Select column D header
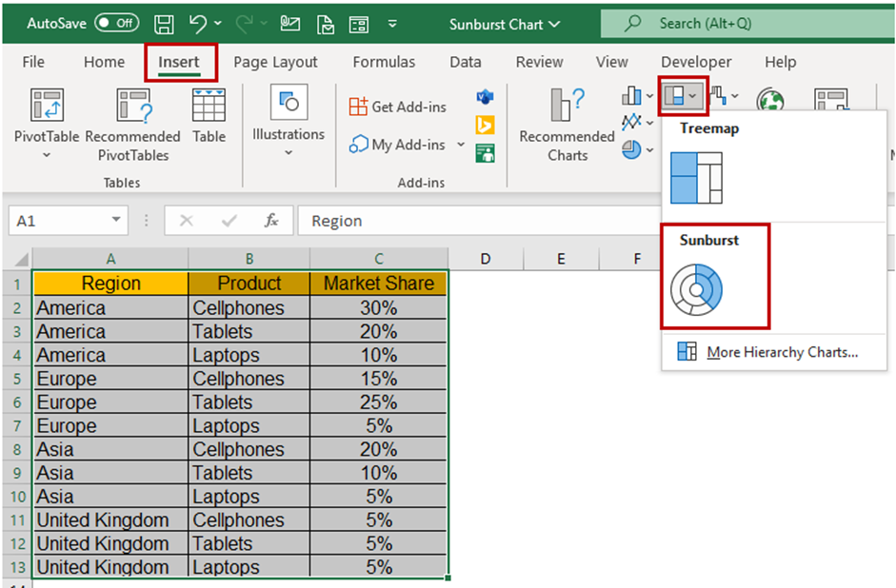 486,259
